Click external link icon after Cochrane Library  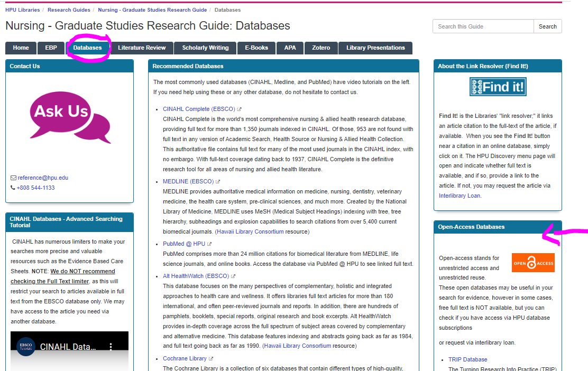pyautogui.click(x=211, y=359)
